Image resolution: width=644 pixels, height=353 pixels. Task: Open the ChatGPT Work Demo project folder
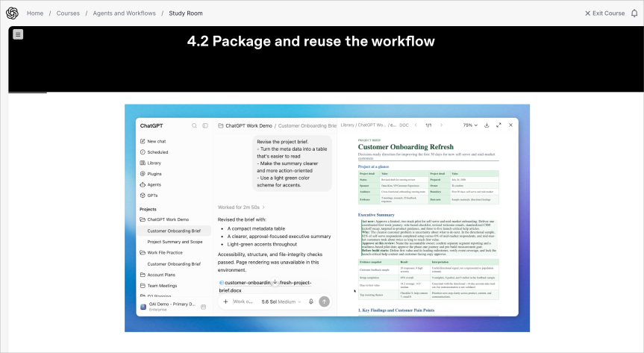164,220
